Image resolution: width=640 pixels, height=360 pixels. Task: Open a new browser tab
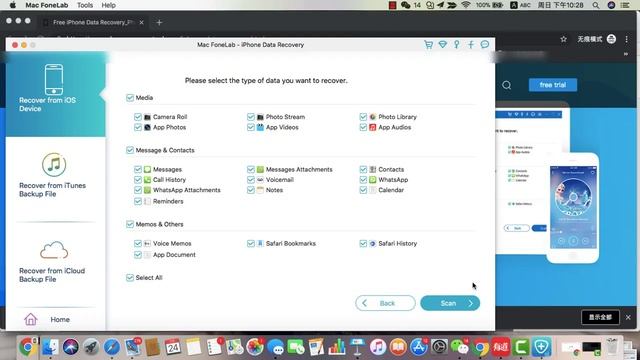159,22
